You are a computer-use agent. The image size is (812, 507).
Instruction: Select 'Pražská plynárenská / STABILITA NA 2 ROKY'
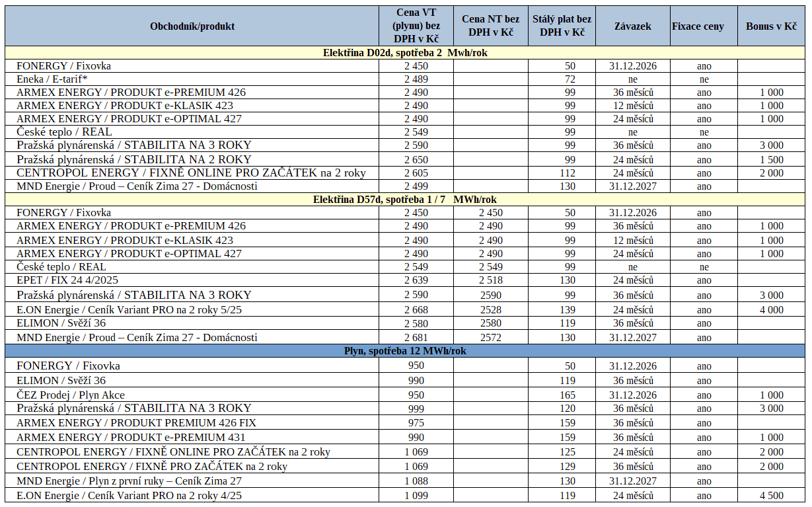[x=134, y=159]
